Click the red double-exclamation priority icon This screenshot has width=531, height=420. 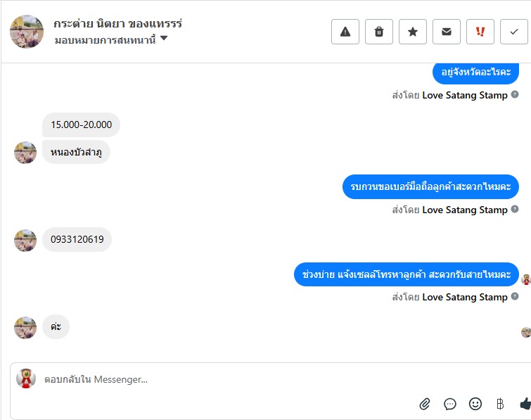(480, 32)
